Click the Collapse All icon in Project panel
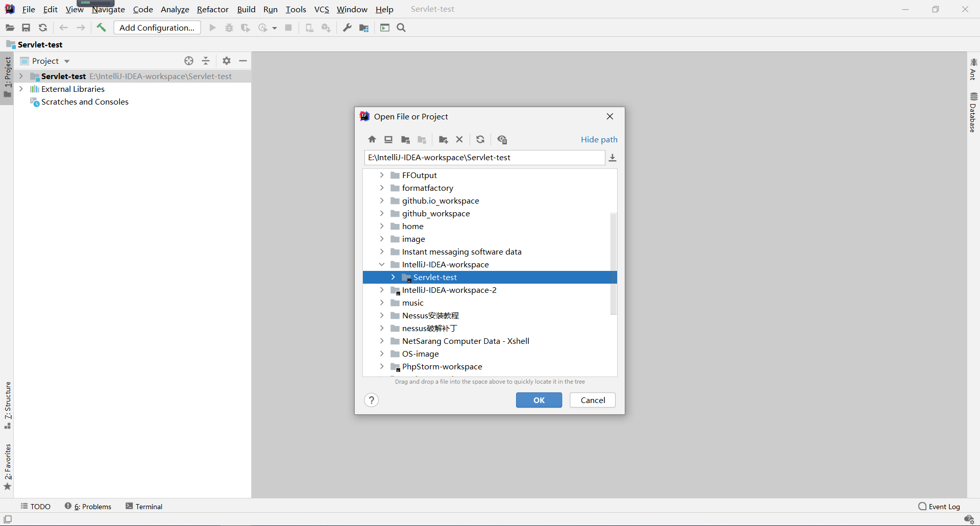The width and height of the screenshot is (980, 526). [x=206, y=61]
